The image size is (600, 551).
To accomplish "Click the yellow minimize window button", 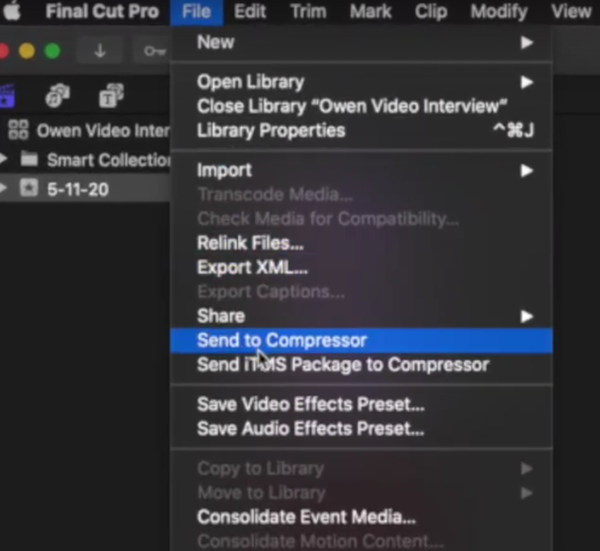I will click(x=27, y=51).
